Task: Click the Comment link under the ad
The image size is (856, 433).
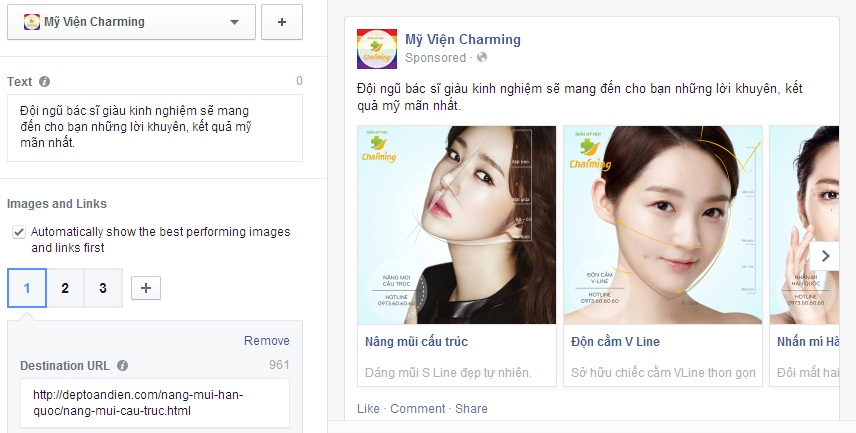Action: [x=418, y=408]
